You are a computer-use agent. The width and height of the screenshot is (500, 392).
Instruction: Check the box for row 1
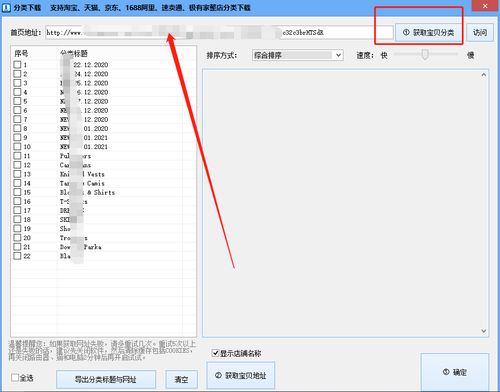pos(17,65)
